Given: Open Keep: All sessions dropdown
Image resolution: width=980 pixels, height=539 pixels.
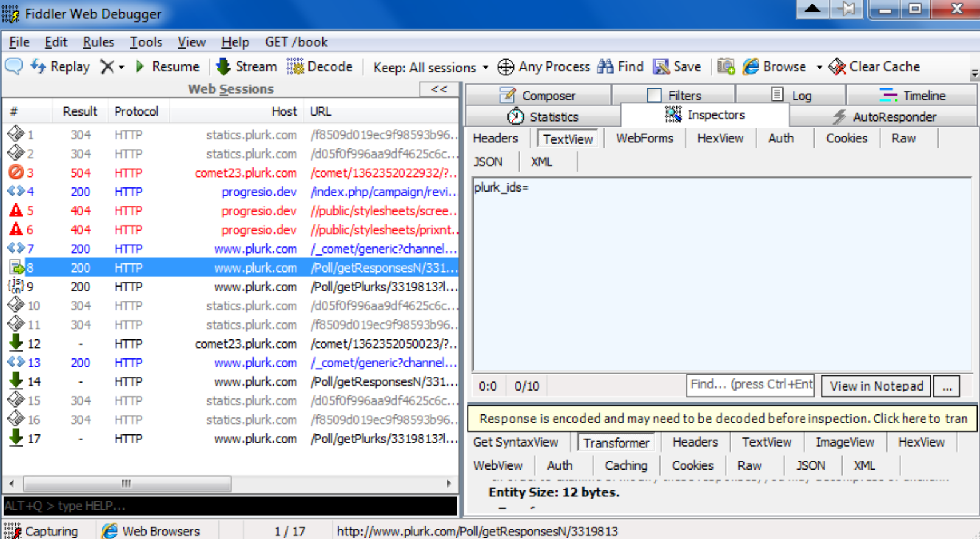Looking at the screenshot, I should 431,67.
